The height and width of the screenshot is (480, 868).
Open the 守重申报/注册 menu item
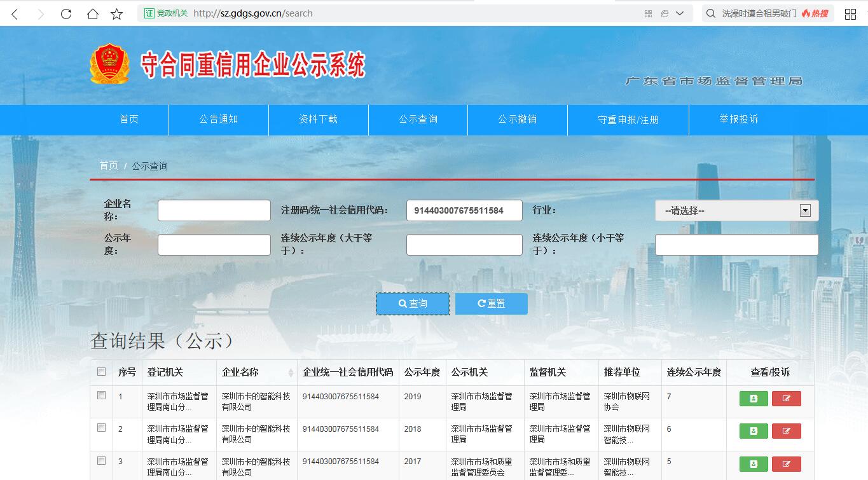627,120
